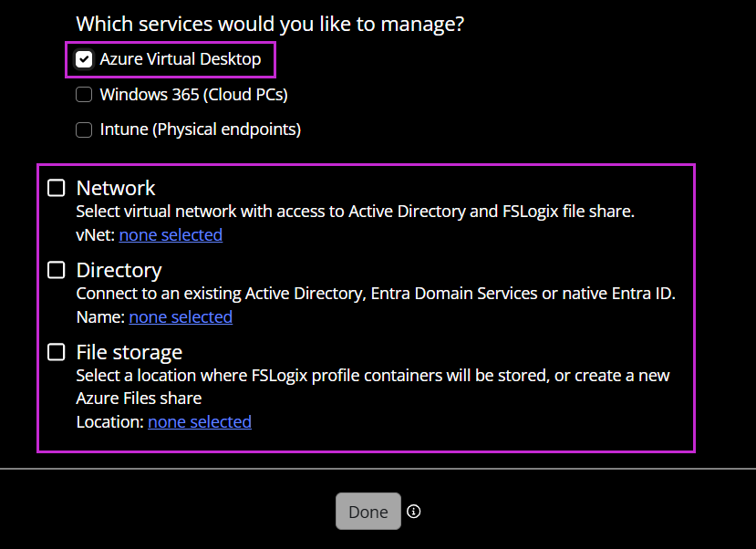The image size is (756, 549).
Task: Select the Network section heading
Action: coord(116,188)
